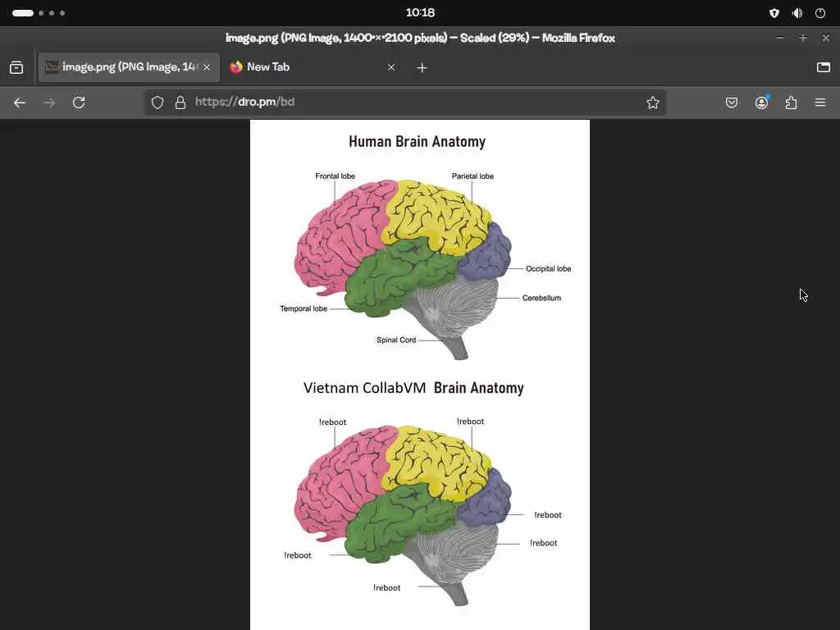This screenshot has height=630, width=840.
Task: Click the workspace indicator in the top panel
Action: coord(39,13)
